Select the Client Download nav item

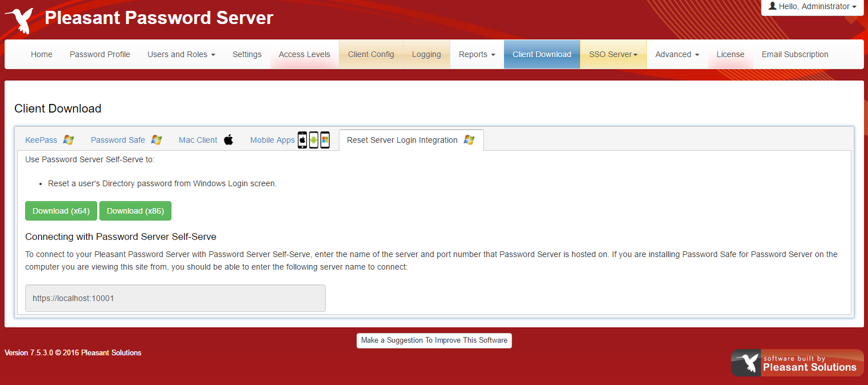(542, 54)
